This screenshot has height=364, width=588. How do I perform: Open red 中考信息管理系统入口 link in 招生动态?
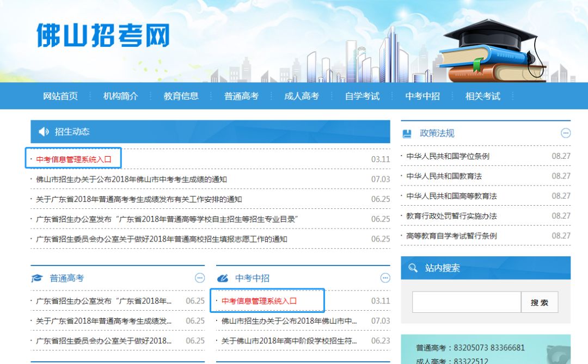pyautogui.click(x=73, y=159)
